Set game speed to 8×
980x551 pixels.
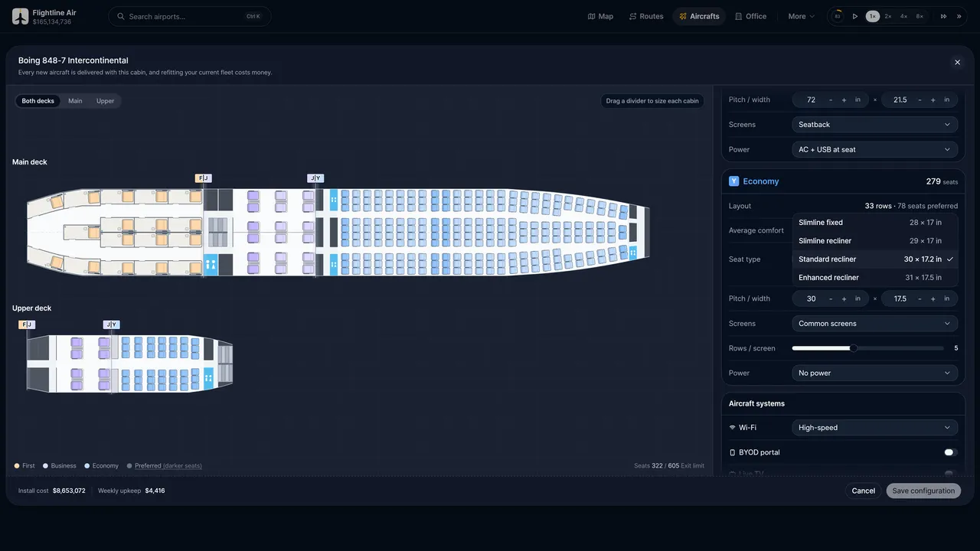pos(920,16)
